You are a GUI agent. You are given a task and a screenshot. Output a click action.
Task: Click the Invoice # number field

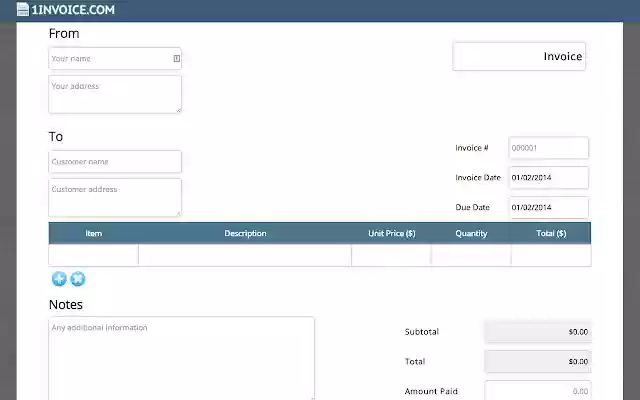point(549,148)
